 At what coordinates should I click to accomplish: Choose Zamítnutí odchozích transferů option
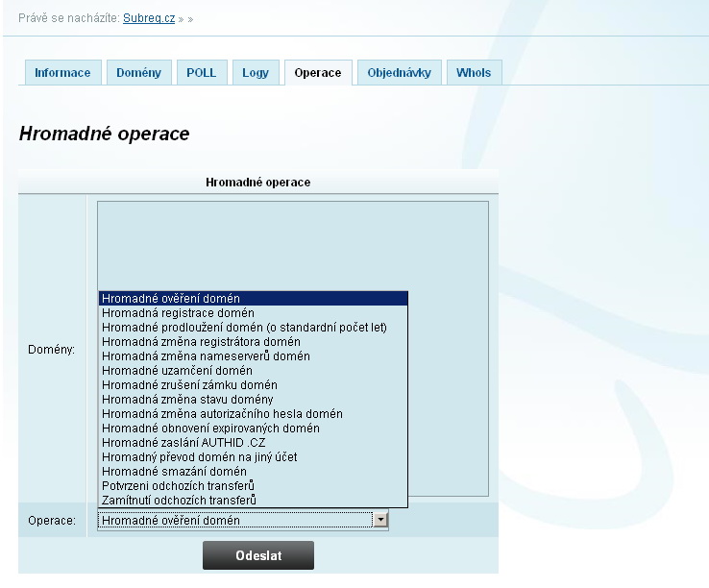coord(179,501)
